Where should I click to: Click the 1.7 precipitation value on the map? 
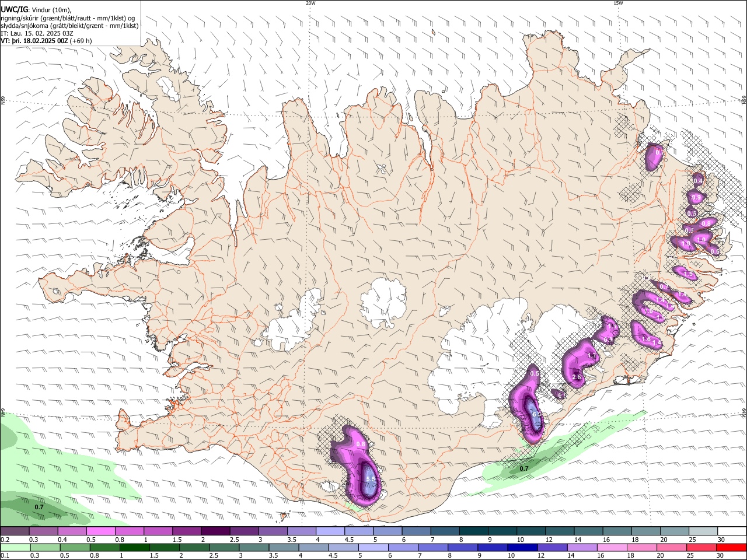(591, 355)
